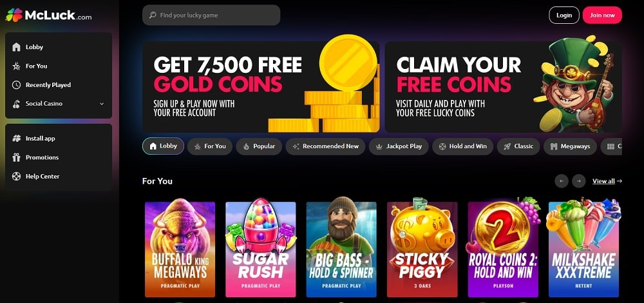Screen dimensions: 644x303
Task: Click the search magnifier icon
Action: [x=153, y=15]
